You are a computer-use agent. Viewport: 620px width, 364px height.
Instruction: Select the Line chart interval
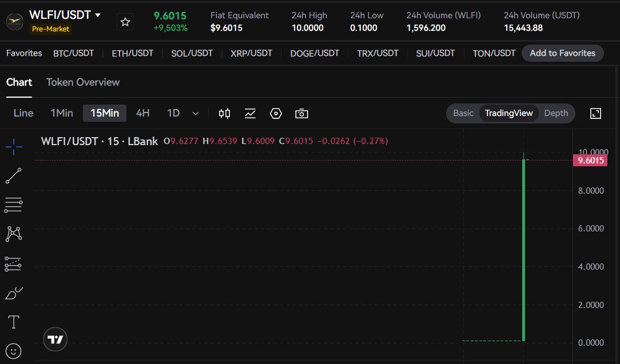tap(23, 113)
